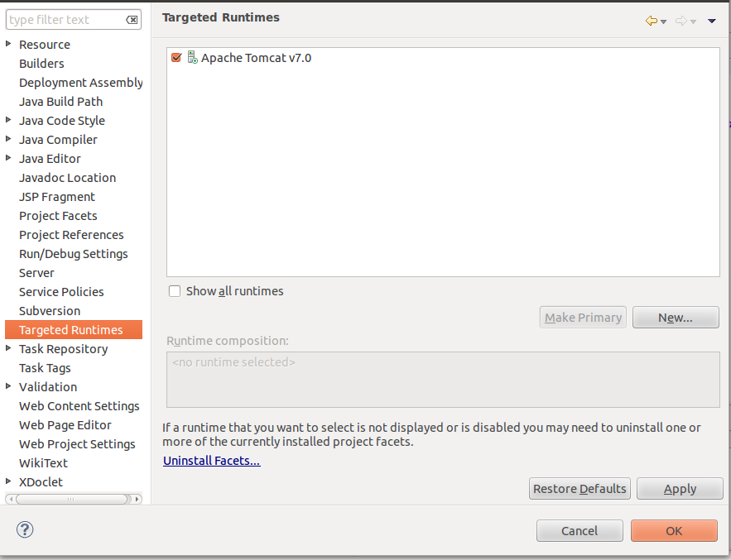Open the forward history dropdown arrow

[x=693, y=22]
